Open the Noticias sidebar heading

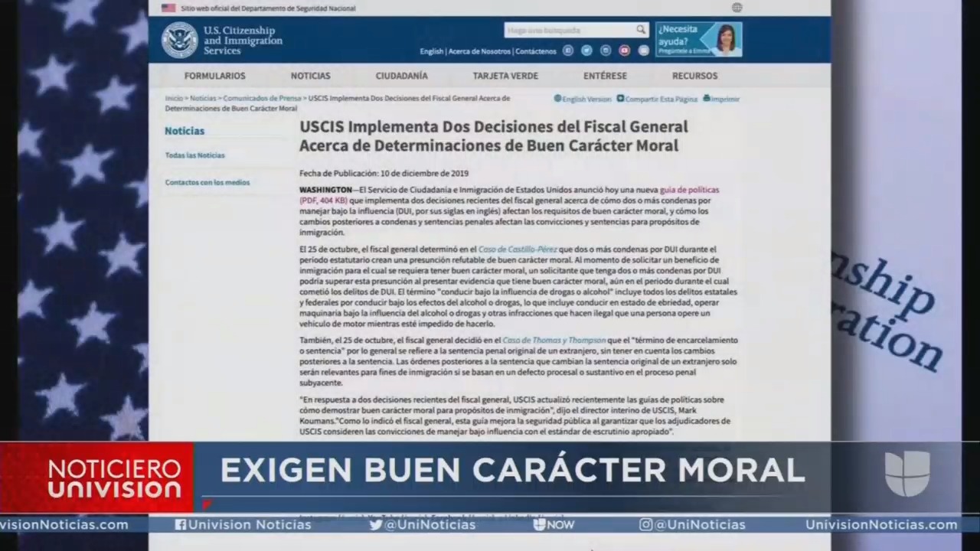(185, 131)
